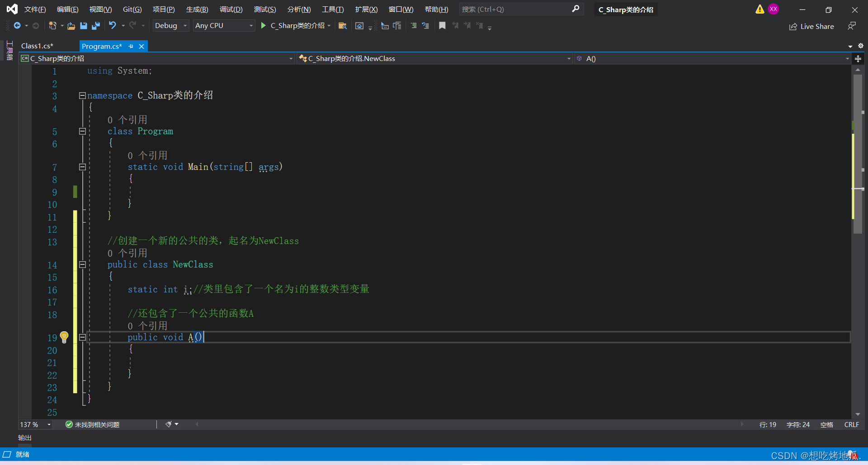The height and width of the screenshot is (465, 868).
Task: Open the project scope dropdown C_Sharp类的介绍
Action: [x=157, y=59]
